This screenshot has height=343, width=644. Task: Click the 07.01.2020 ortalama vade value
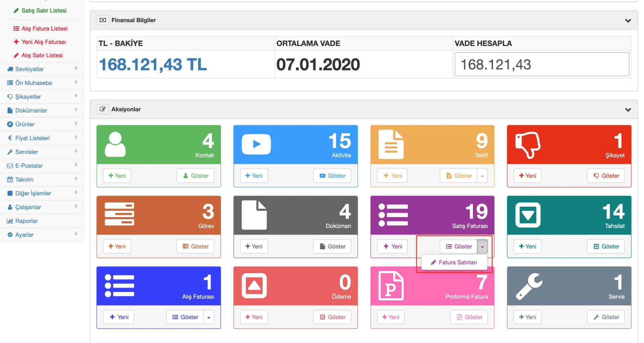318,64
